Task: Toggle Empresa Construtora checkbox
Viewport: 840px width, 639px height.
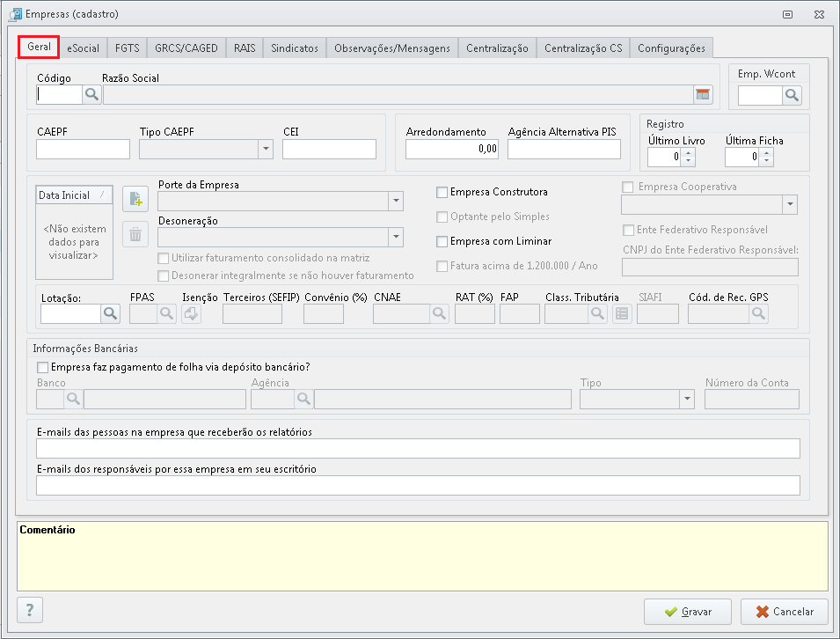Action: pos(442,192)
